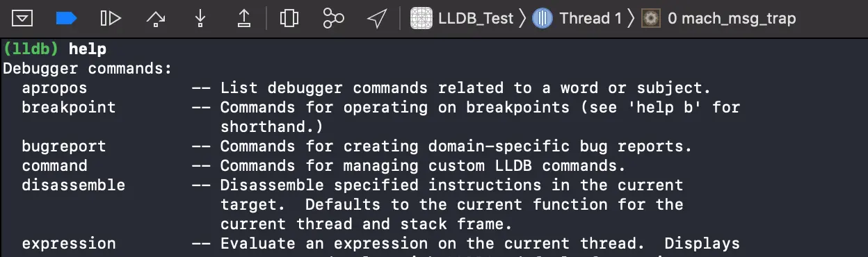Select LLDB_Test process in the jump bar
The width and height of the screenshot is (868, 257).
[x=476, y=19]
